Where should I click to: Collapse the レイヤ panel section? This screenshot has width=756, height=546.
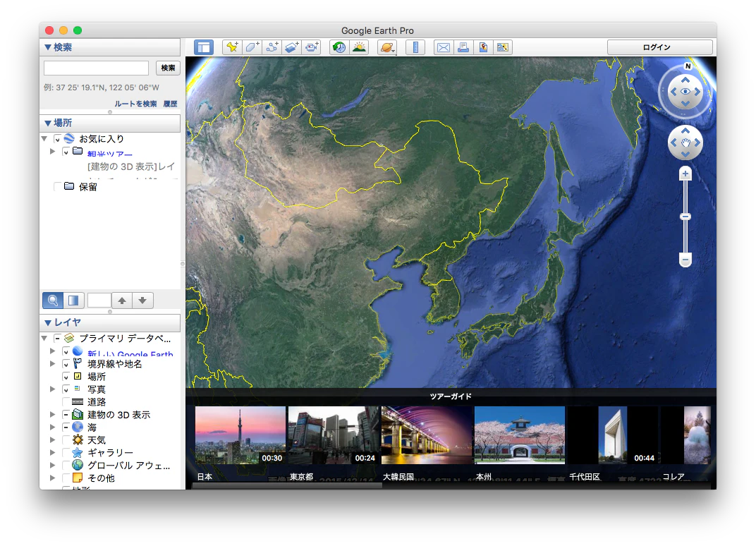coord(48,322)
